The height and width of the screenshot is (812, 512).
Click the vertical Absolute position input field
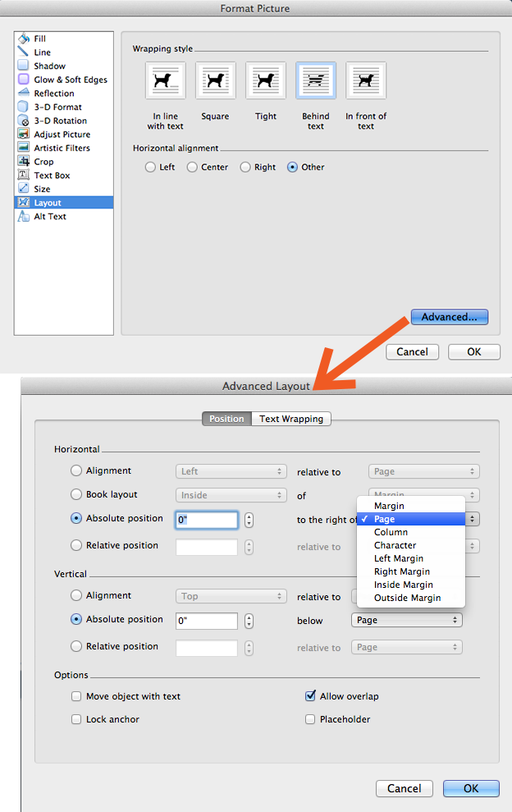tap(207, 621)
